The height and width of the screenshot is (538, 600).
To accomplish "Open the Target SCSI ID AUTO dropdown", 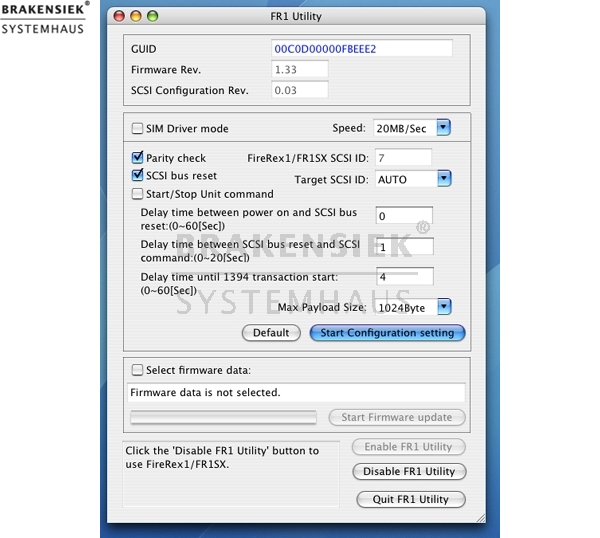I will pyautogui.click(x=444, y=179).
